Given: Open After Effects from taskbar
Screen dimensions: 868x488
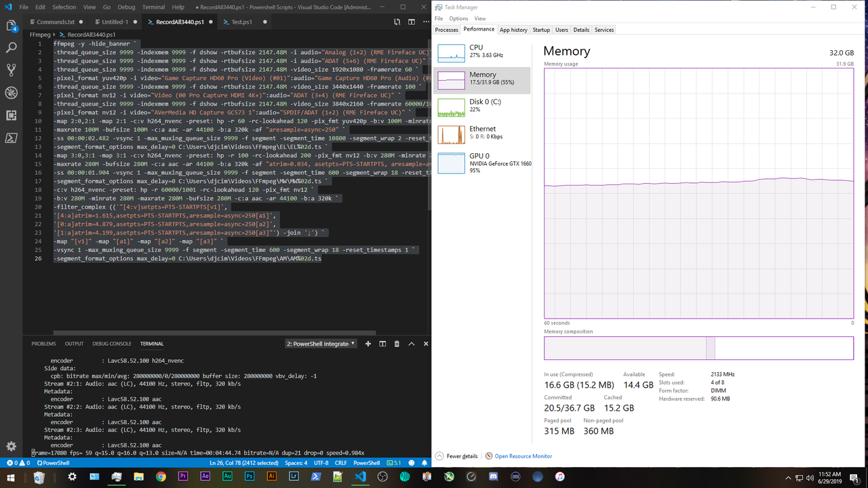Looking at the screenshot, I should click(205, 477).
